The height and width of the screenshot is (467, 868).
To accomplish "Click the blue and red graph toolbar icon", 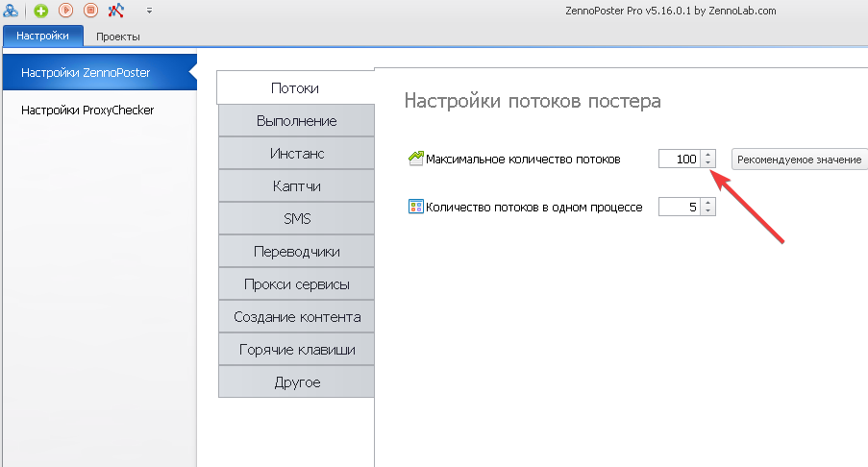I will [115, 10].
